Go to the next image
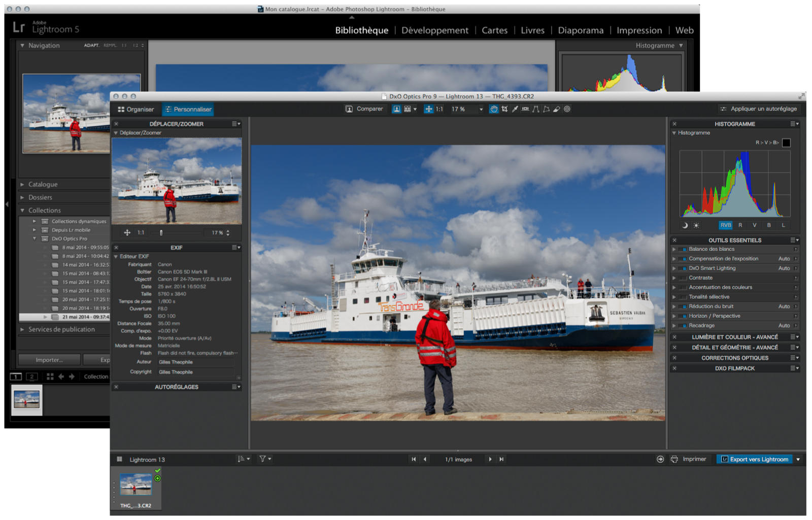 pos(490,459)
